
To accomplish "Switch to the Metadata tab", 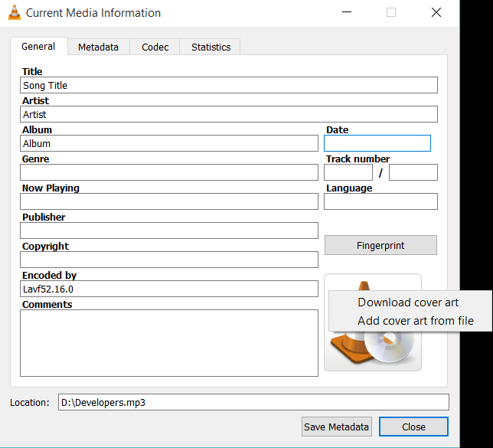I will 98,47.
